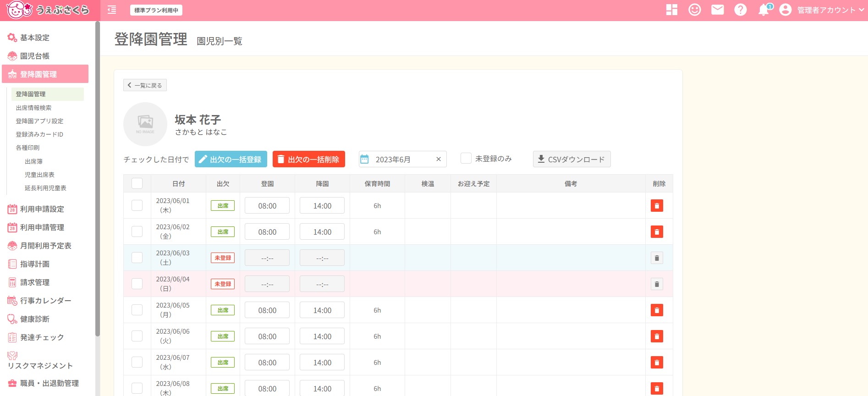Open the mail envelope icon
This screenshot has height=396, width=868.
pos(718,10)
